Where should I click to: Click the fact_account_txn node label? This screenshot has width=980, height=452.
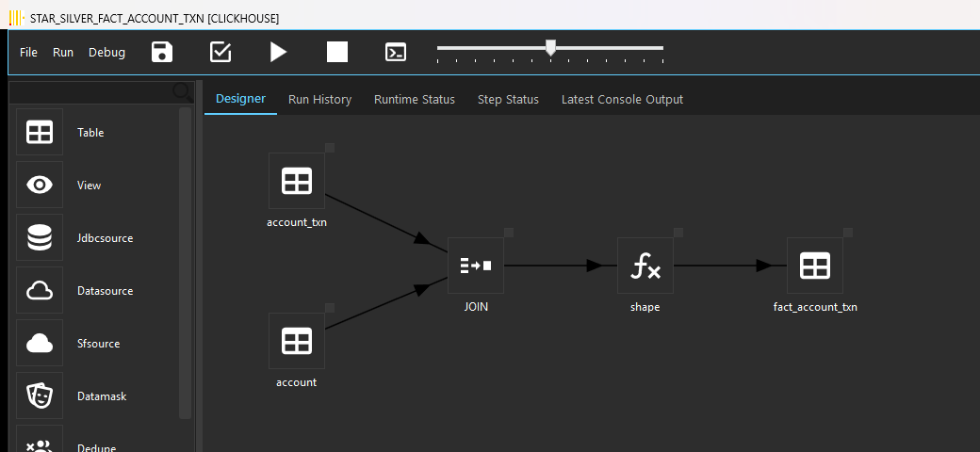(815, 307)
